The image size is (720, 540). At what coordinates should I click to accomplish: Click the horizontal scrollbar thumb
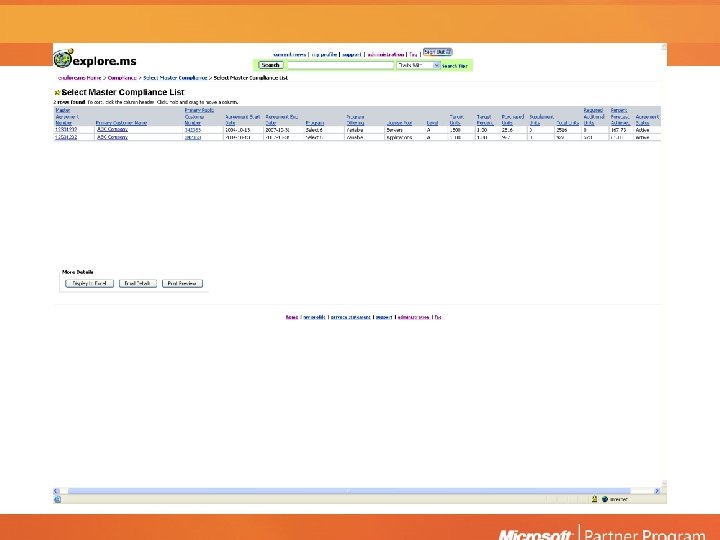(x=349, y=491)
